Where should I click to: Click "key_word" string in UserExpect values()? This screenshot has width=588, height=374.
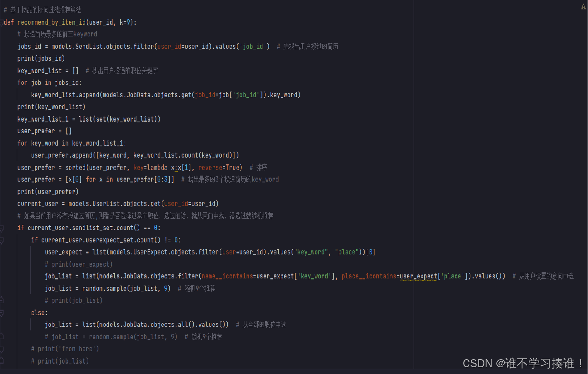point(311,252)
